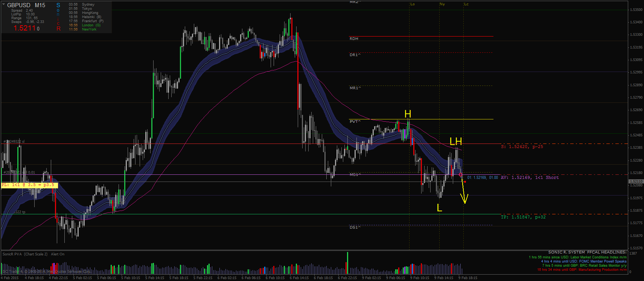Click the HongKong session clock
Viewport: 644px width, 281px height.
[x=84, y=13]
